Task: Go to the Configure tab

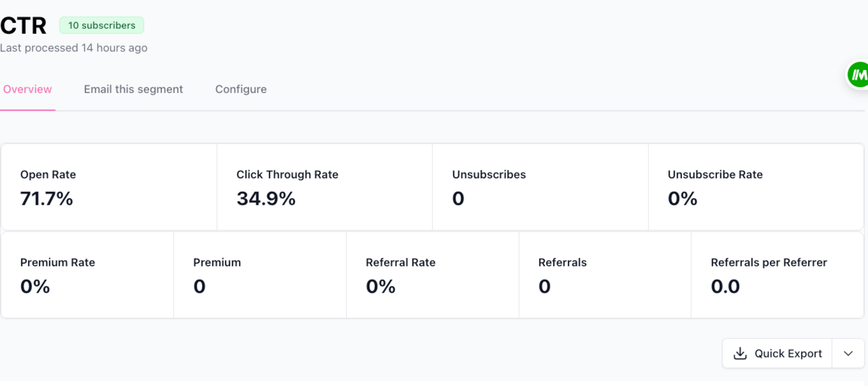Action: point(241,89)
